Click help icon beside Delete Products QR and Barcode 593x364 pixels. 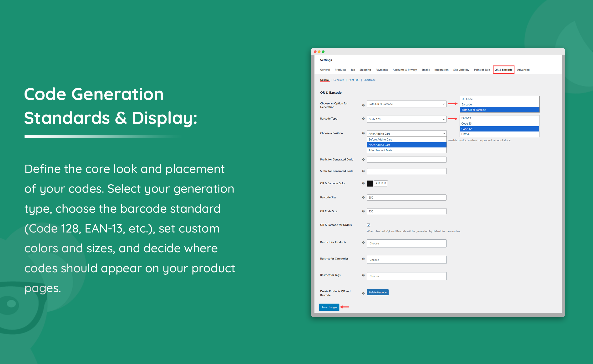coord(363,293)
